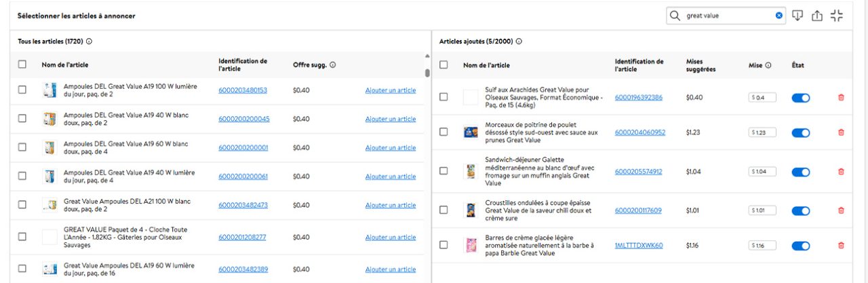Click the 'Nom de l'article' left column header
Image resolution: width=868 pixels, height=283 pixels.
pyautogui.click(x=65, y=65)
